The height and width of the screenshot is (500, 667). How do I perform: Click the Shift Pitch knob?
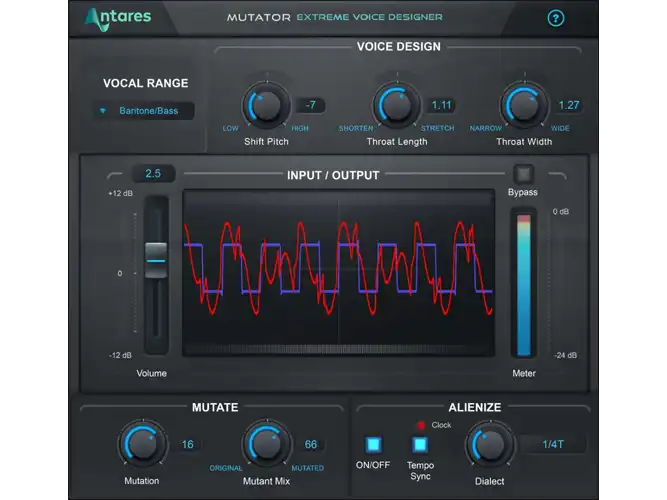(266, 105)
